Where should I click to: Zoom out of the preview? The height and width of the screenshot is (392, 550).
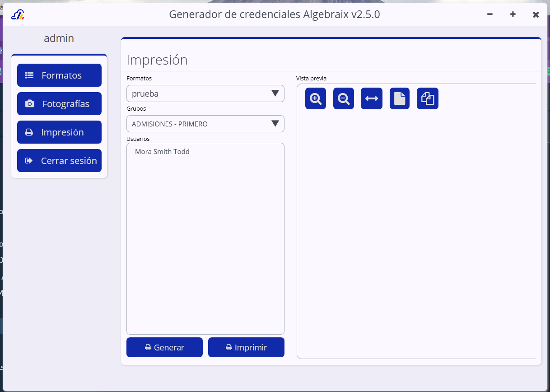coord(343,98)
